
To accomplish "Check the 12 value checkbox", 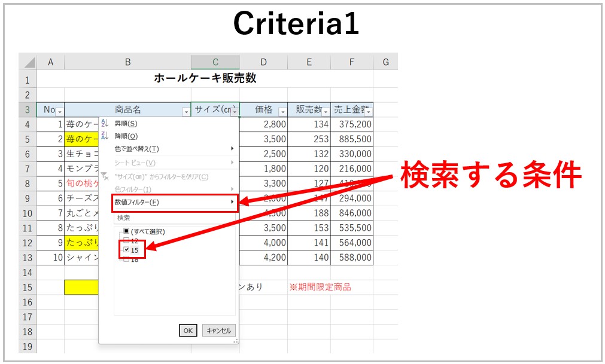I will pos(127,240).
